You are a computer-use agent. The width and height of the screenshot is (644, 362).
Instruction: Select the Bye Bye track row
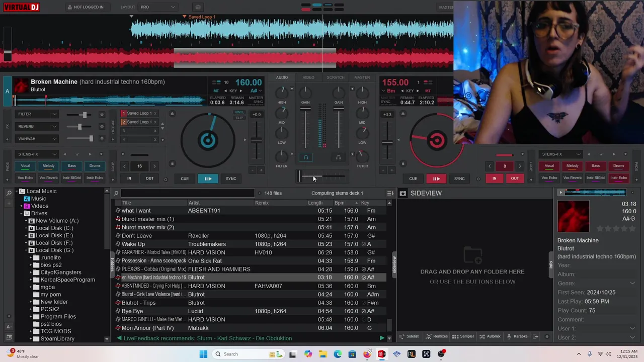252,311
